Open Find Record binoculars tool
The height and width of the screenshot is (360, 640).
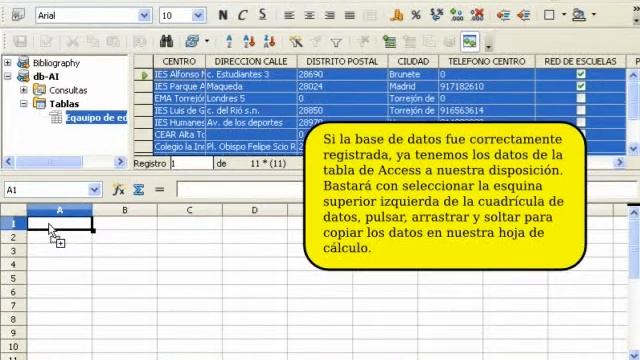[x=166, y=41]
